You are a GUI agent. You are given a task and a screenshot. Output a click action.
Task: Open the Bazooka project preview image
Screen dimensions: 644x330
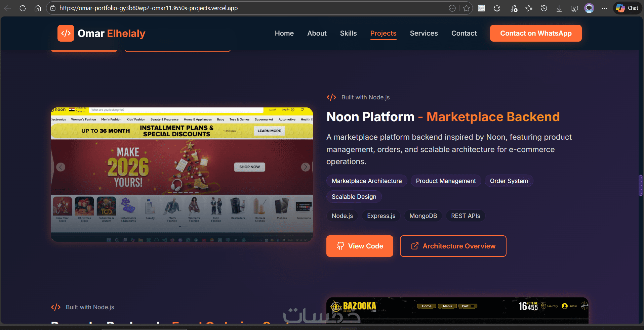pyautogui.click(x=457, y=311)
